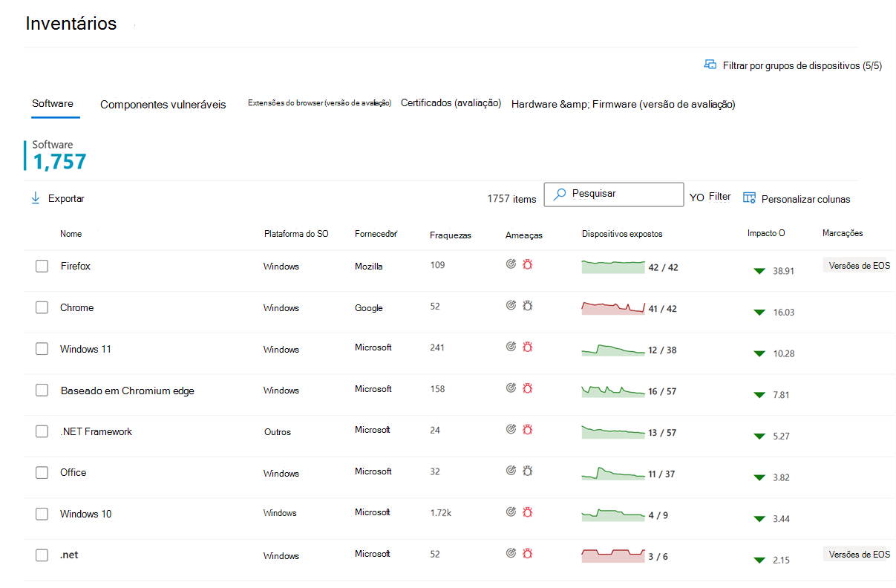896x588 pixels.
Task: Open the Chrome software entry
Action: tap(77, 307)
